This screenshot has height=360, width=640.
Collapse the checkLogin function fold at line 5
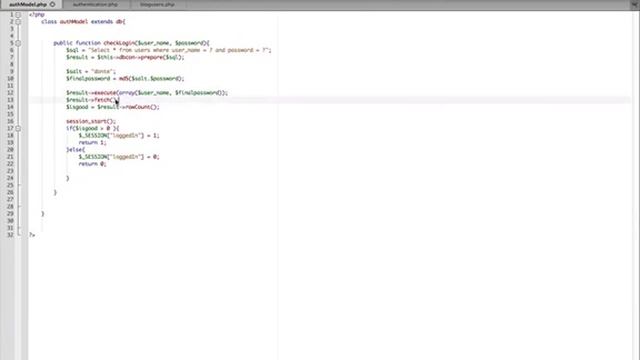tap(18, 43)
